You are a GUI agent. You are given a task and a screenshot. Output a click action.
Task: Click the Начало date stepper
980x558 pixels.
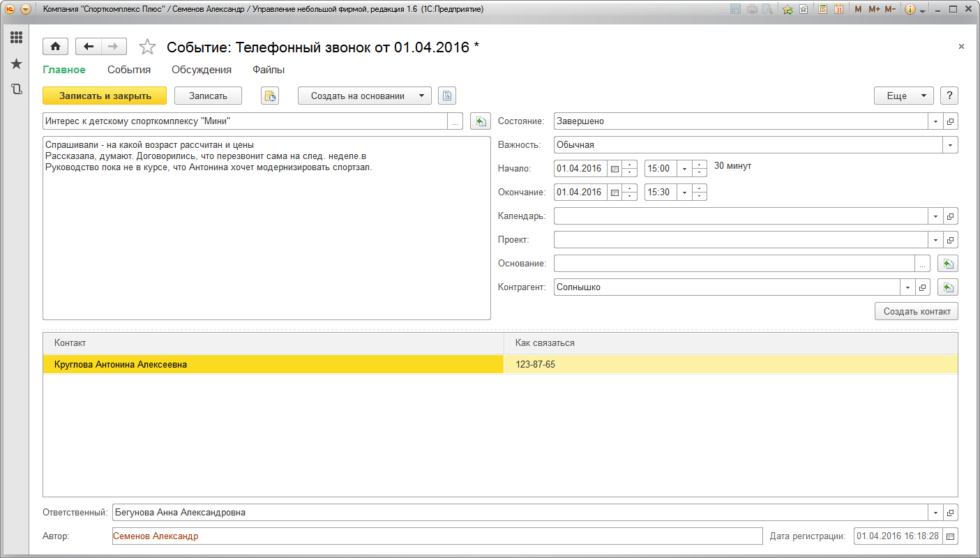(x=629, y=169)
